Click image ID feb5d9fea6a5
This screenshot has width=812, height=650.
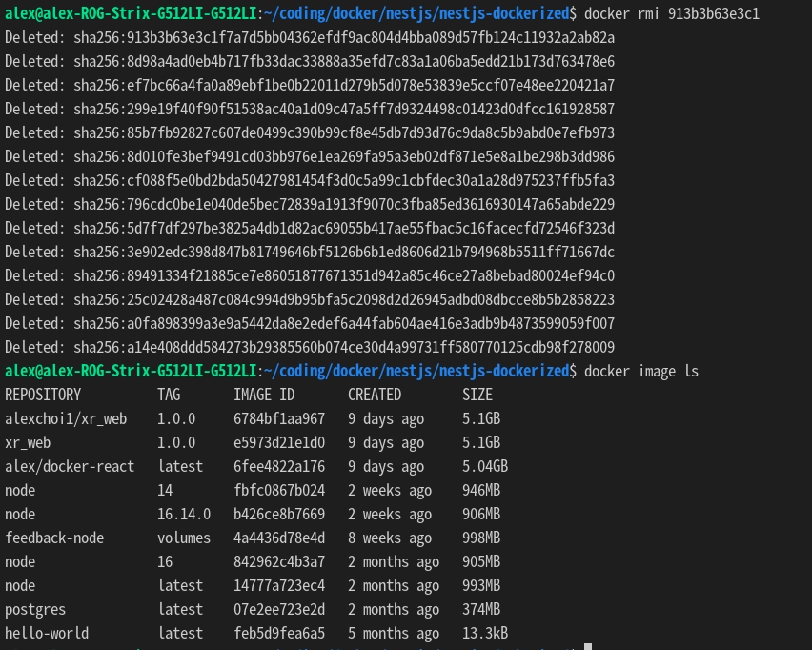[279, 634]
